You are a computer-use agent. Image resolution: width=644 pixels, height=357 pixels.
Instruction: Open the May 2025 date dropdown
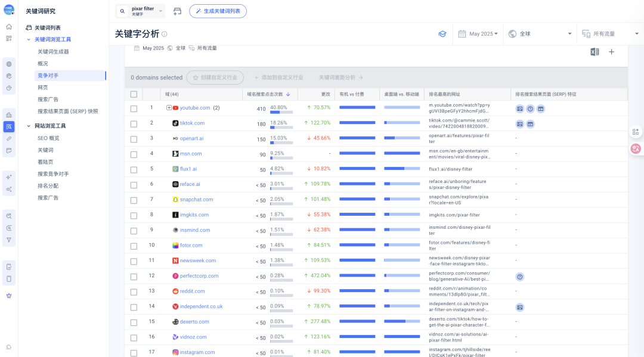coord(478,34)
